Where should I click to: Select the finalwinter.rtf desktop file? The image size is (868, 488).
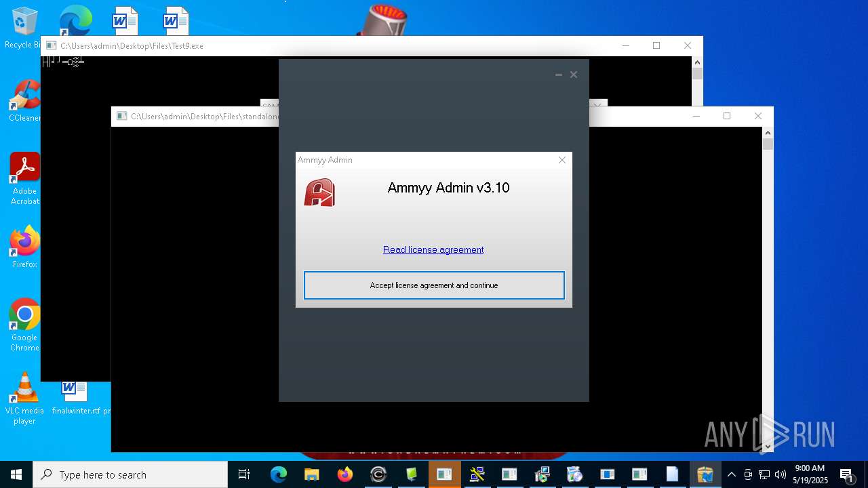[x=75, y=399]
